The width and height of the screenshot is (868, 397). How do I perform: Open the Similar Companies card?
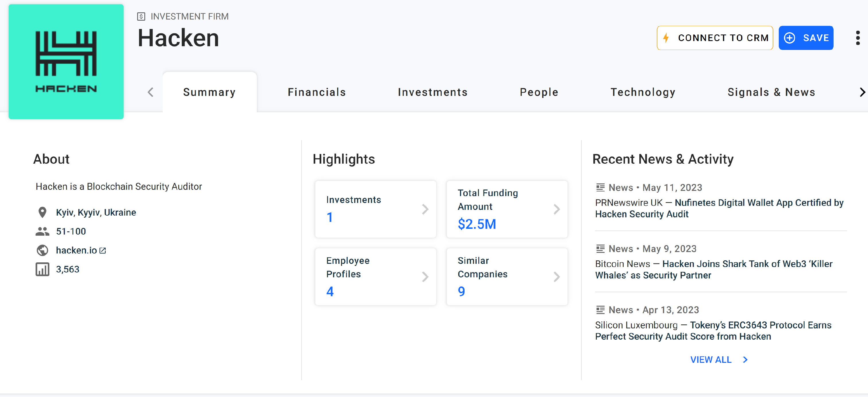point(507,277)
